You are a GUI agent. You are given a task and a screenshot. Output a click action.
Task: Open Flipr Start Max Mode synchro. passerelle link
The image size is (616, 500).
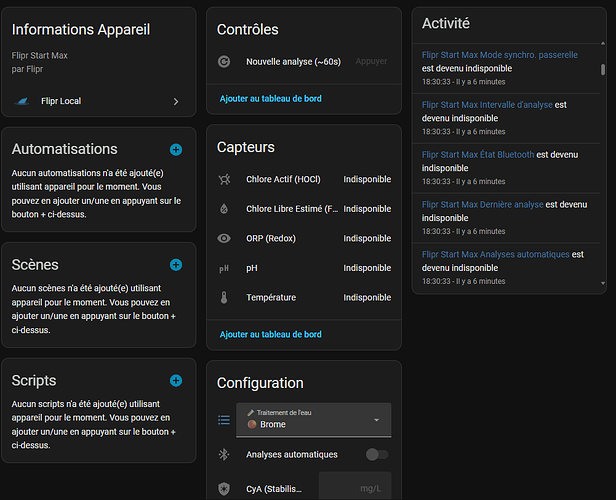pos(500,55)
